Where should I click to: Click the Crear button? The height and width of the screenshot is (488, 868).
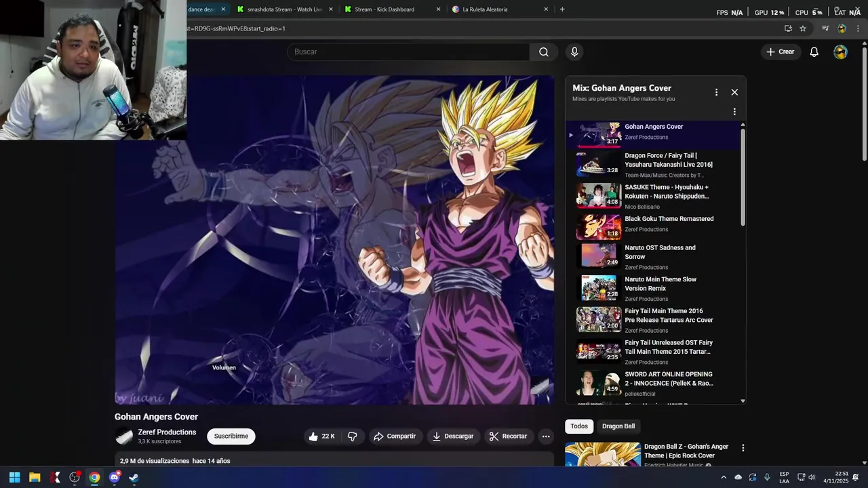point(780,52)
